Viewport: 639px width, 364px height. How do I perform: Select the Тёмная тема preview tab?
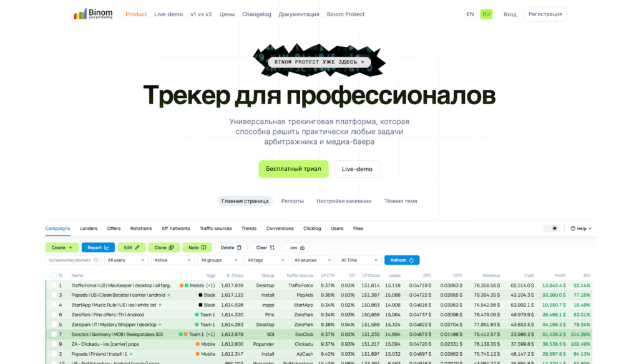[x=401, y=201]
